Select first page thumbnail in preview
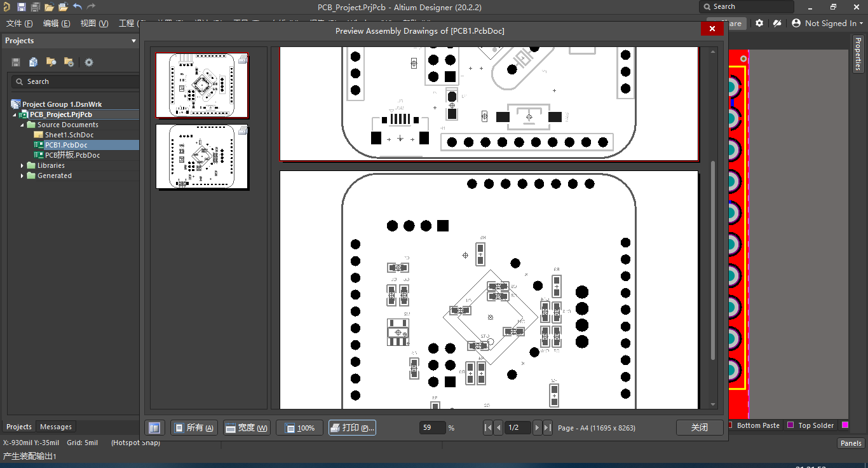This screenshot has width=868, height=468. [x=202, y=85]
